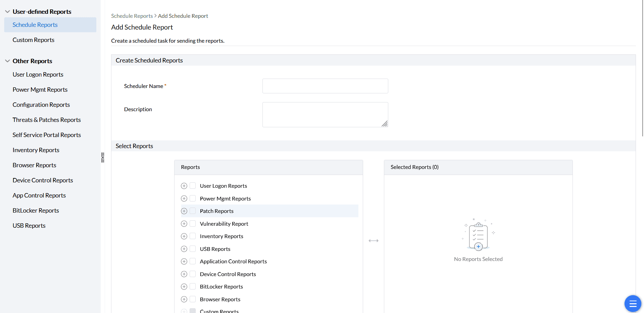Expand Patch Reports with plus icon
Viewport: 644px width, 313px height.
[184, 211]
